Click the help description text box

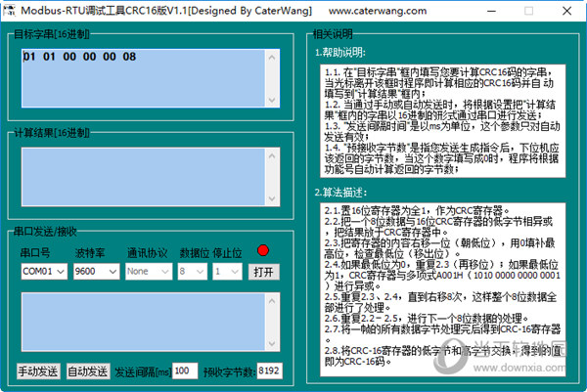[443, 121]
